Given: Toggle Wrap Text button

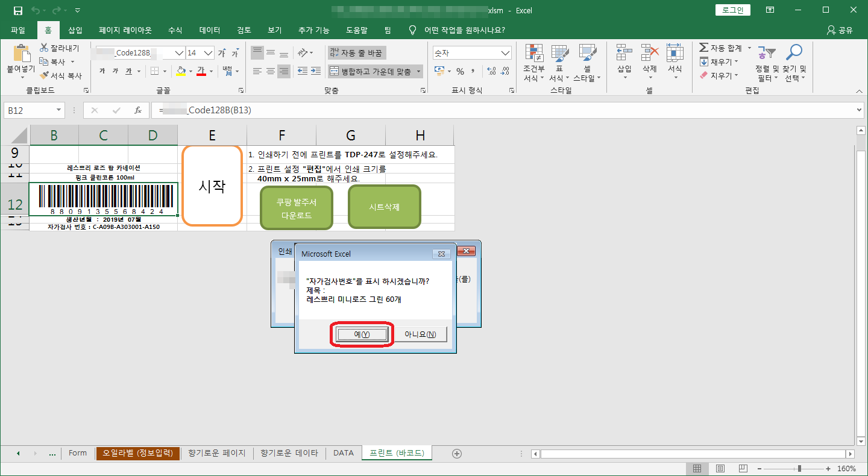Looking at the screenshot, I should [x=356, y=53].
